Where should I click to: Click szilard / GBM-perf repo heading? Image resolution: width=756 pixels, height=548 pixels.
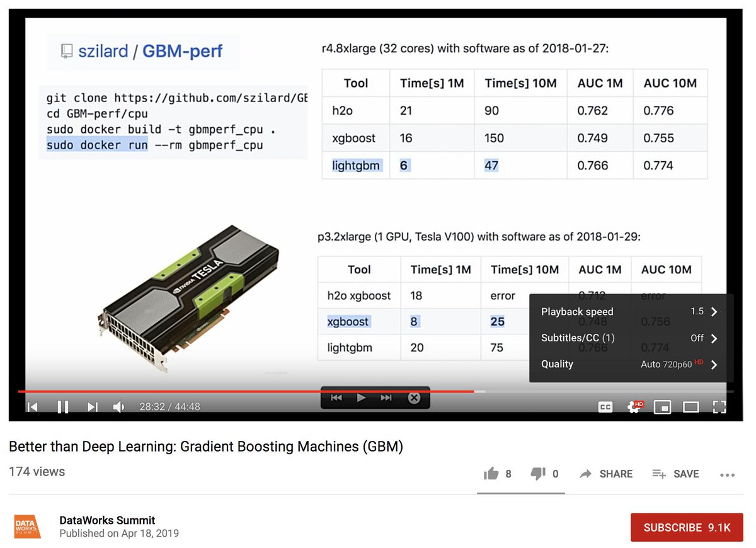tap(150, 51)
